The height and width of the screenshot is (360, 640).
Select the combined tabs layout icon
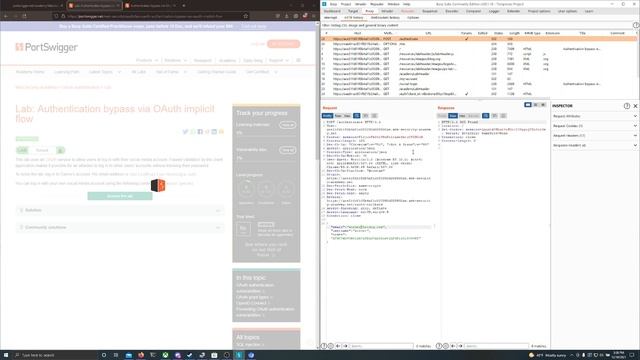pyautogui.click(x=543, y=105)
